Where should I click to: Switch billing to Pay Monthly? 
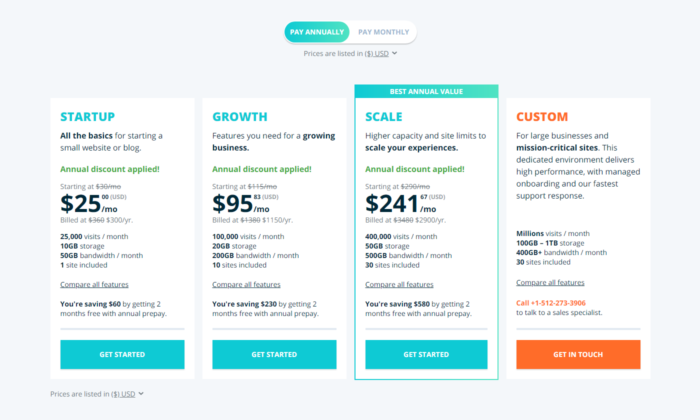(x=383, y=32)
